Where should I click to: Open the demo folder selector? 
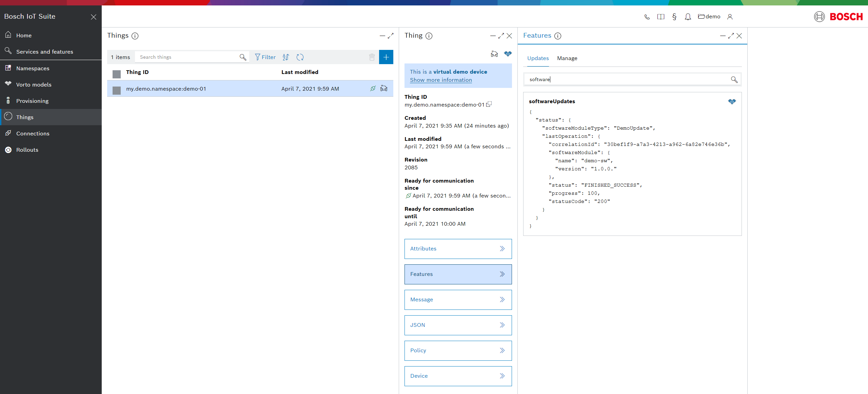pos(709,16)
